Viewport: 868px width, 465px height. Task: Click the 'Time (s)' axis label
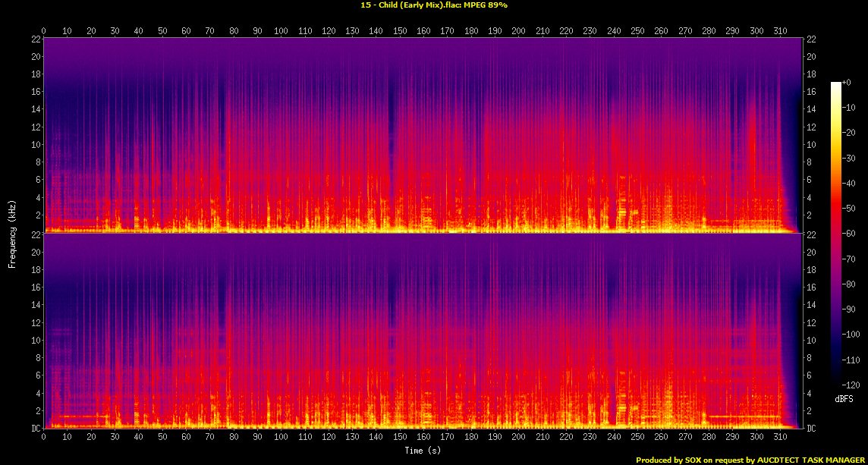click(x=423, y=451)
